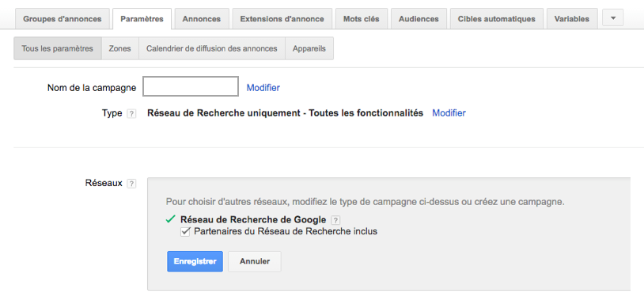This screenshot has width=644, height=308.
Task: Open help icon beside Type
Action: click(x=131, y=114)
